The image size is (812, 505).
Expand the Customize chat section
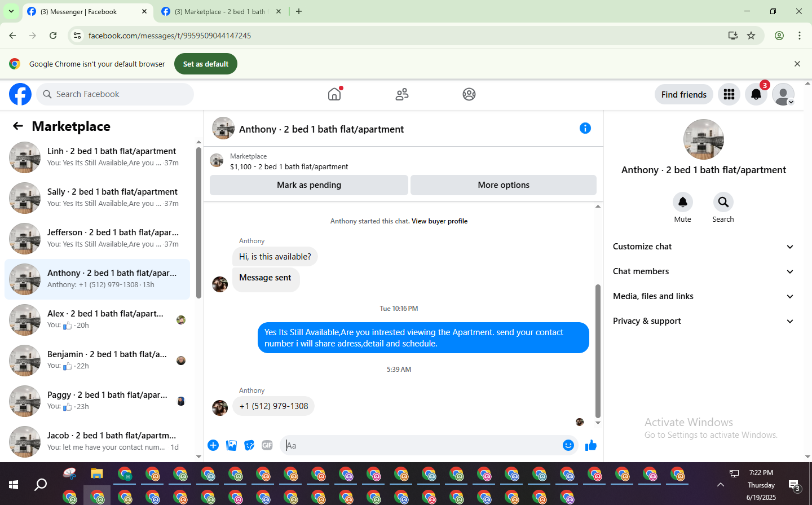pos(703,247)
